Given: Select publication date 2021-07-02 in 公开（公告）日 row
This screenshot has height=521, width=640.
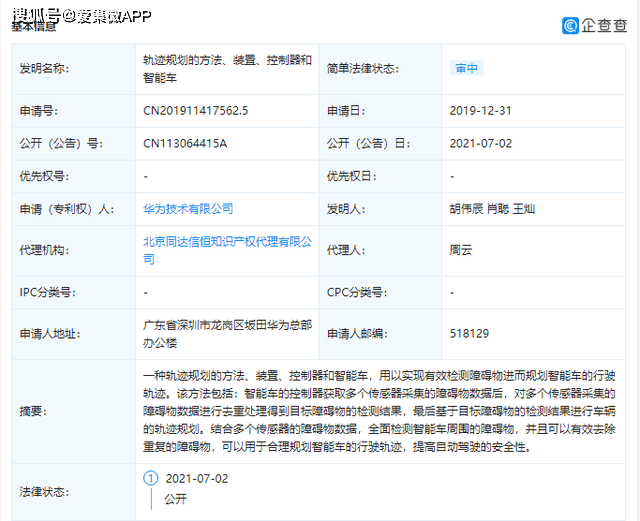Looking at the screenshot, I should coord(480,143).
